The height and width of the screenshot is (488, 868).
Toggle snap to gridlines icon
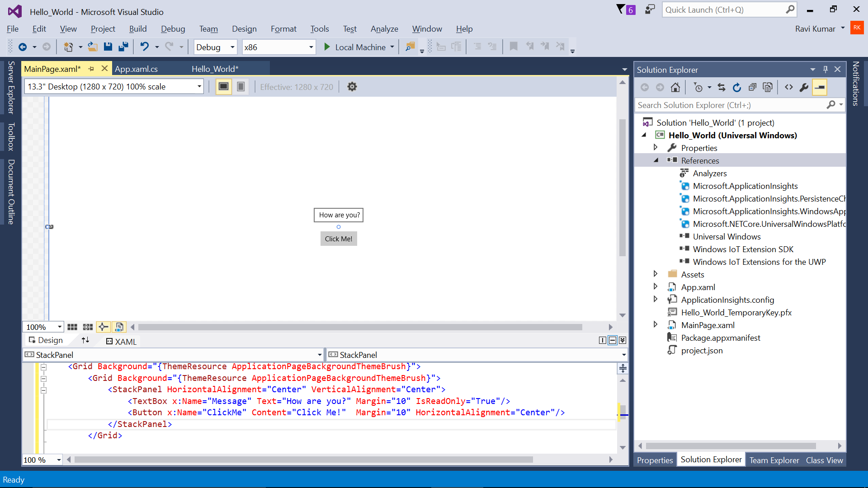click(88, 327)
